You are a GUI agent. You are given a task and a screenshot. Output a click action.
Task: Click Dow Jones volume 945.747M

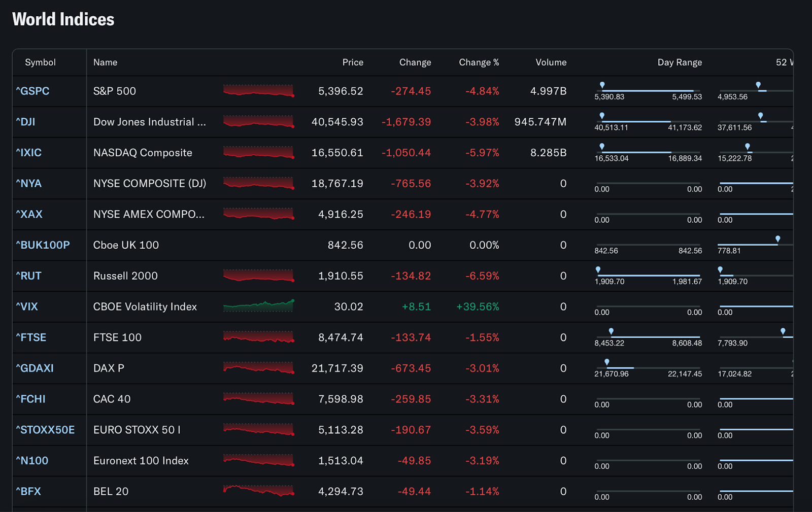point(540,122)
